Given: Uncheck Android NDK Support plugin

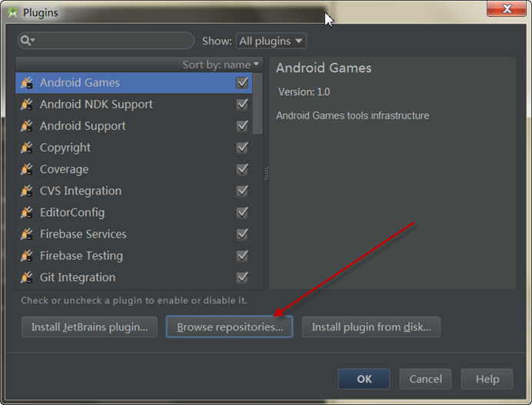Looking at the screenshot, I should [242, 105].
